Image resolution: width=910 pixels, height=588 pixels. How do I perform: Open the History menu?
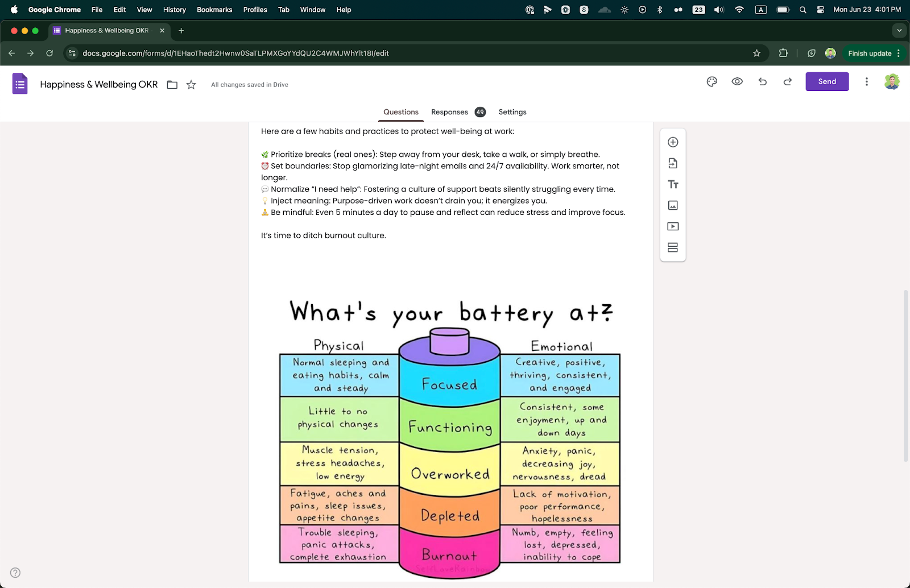coord(174,10)
